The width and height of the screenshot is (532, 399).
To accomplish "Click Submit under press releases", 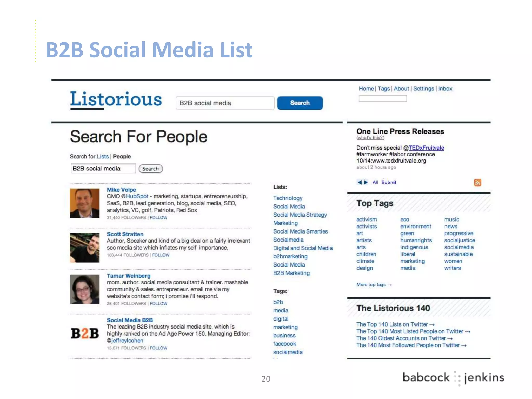I will tap(389, 182).
